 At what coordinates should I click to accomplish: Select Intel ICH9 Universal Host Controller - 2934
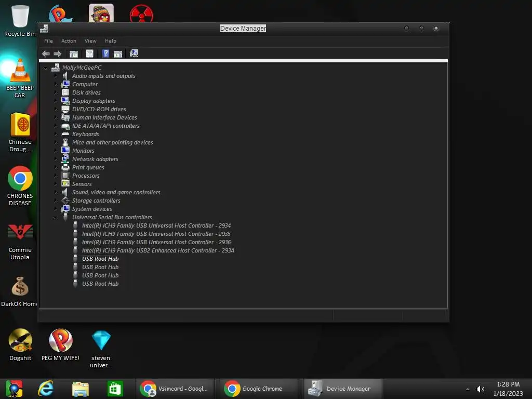point(156,225)
